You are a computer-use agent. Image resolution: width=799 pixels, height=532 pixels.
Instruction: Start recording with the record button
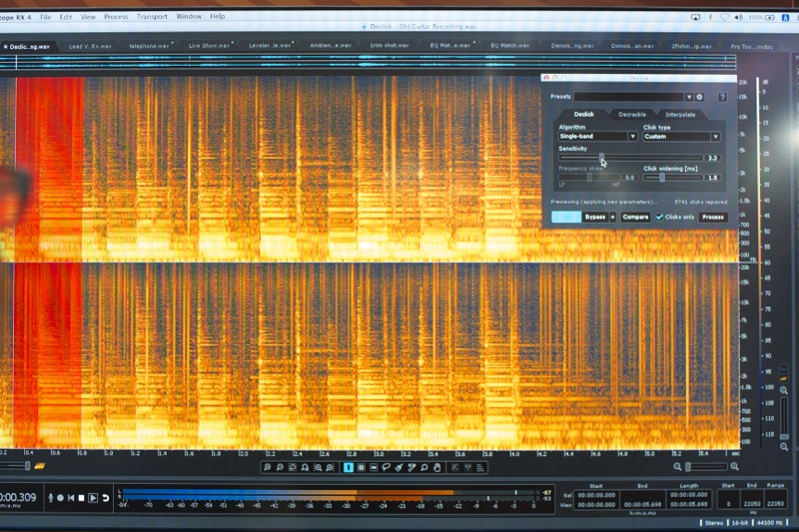(x=60, y=498)
